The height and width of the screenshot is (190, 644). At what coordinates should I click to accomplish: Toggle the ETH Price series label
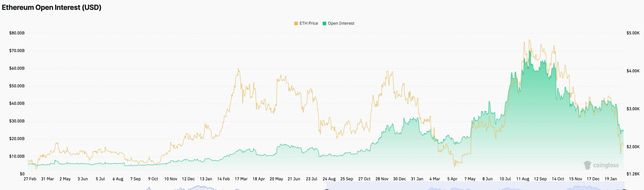309,23
